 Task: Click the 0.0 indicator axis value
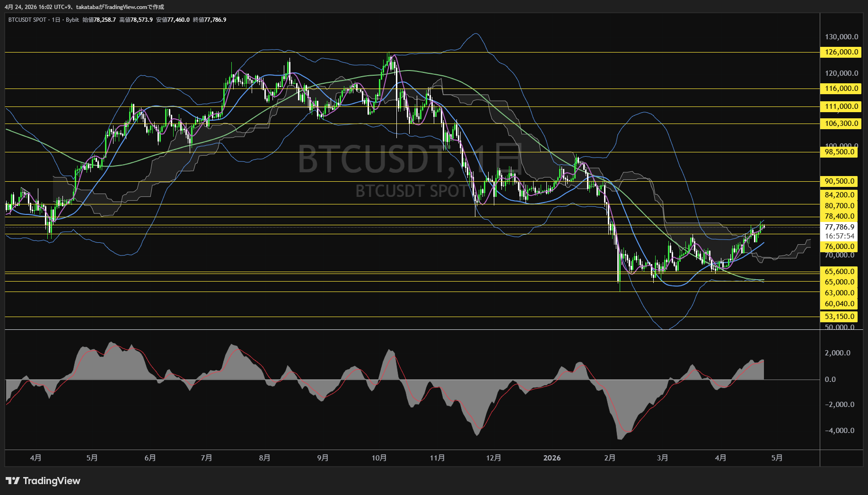coord(830,380)
